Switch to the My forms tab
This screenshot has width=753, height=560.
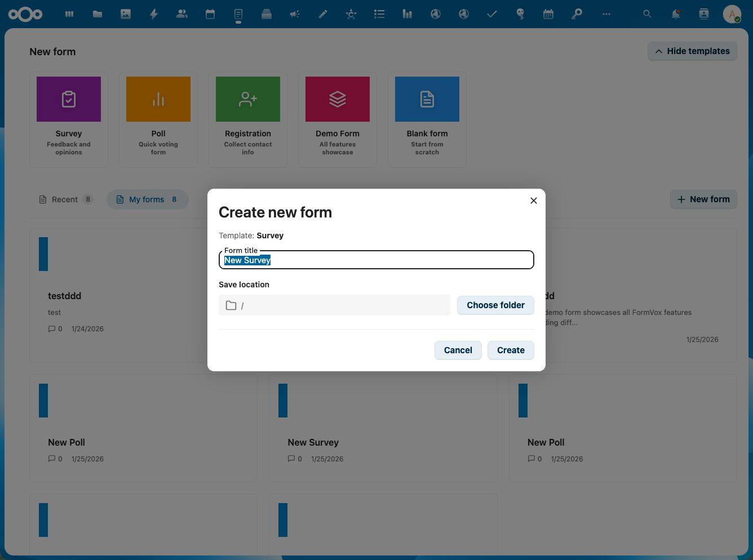[x=147, y=199]
